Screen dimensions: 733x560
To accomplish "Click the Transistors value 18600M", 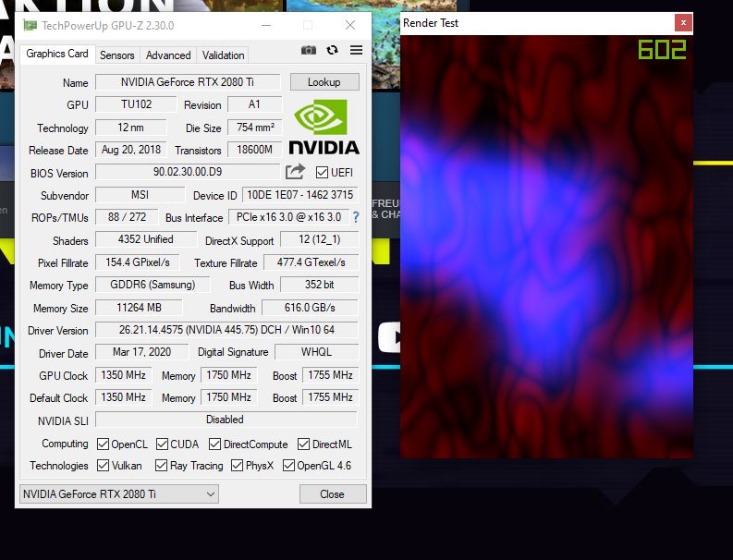I will [254, 150].
